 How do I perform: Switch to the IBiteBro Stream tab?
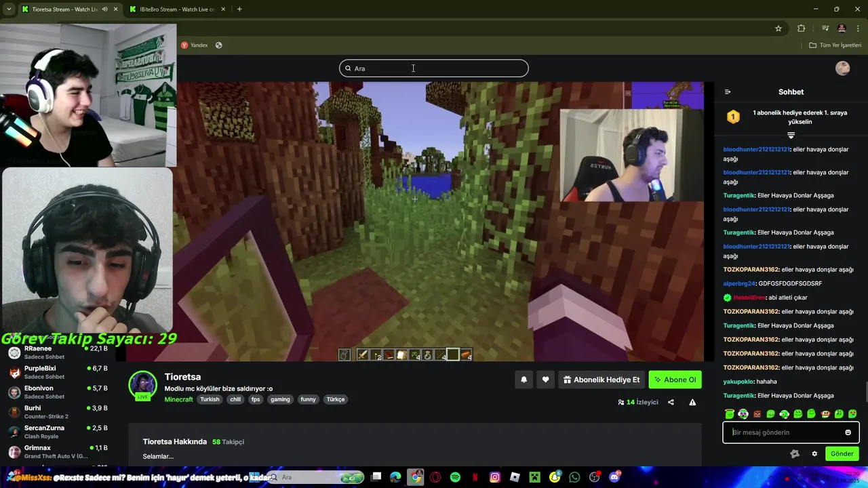pos(178,9)
